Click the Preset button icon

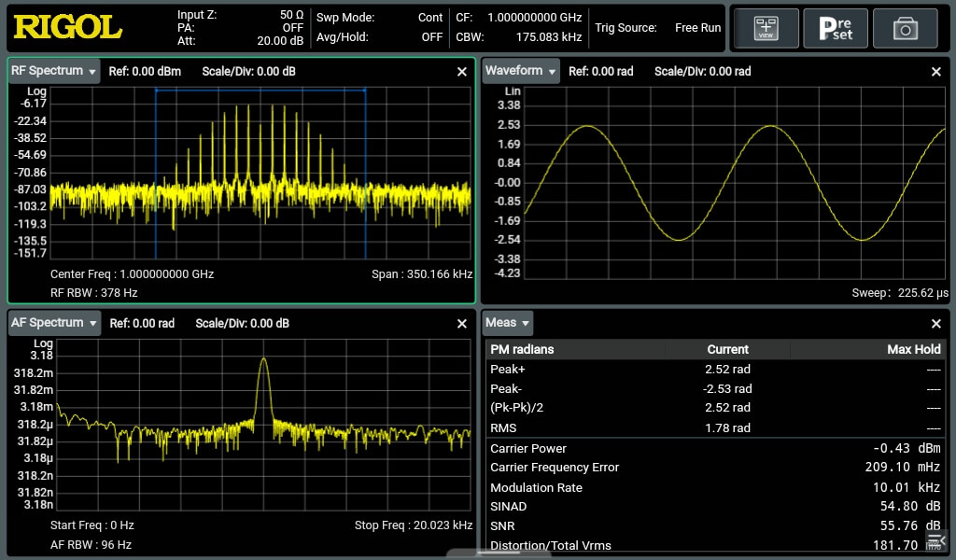click(836, 28)
